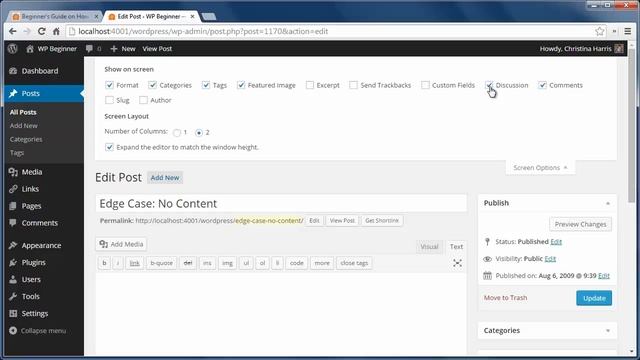Collapse the Screen Options panel tab

(540, 168)
